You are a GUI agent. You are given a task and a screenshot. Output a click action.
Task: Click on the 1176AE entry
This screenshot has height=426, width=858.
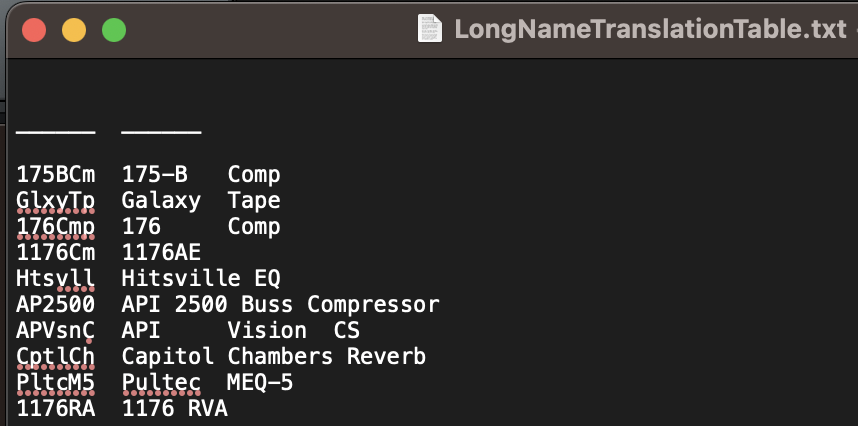pyautogui.click(x=161, y=253)
